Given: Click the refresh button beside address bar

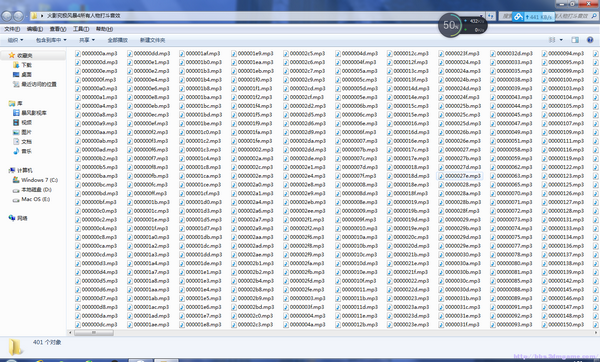Looking at the screenshot, I should tap(491, 16).
